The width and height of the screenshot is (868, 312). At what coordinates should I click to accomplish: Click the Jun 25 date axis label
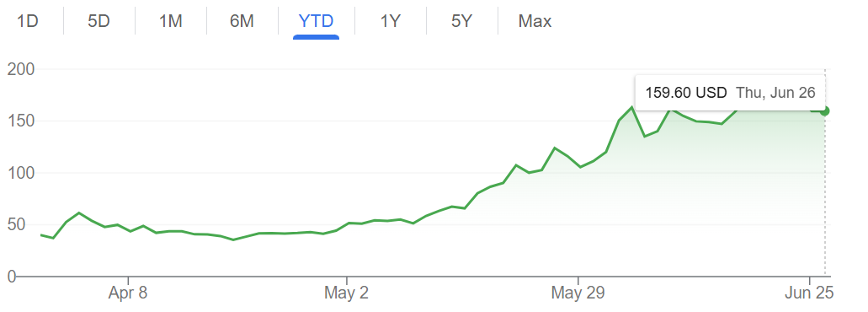pyautogui.click(x=810, y=292)
